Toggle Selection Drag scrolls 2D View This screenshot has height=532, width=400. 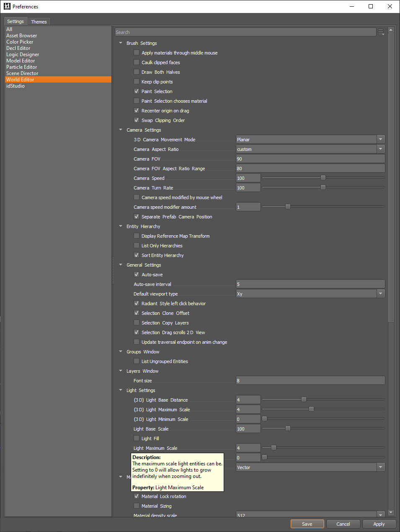coord(137,332)
